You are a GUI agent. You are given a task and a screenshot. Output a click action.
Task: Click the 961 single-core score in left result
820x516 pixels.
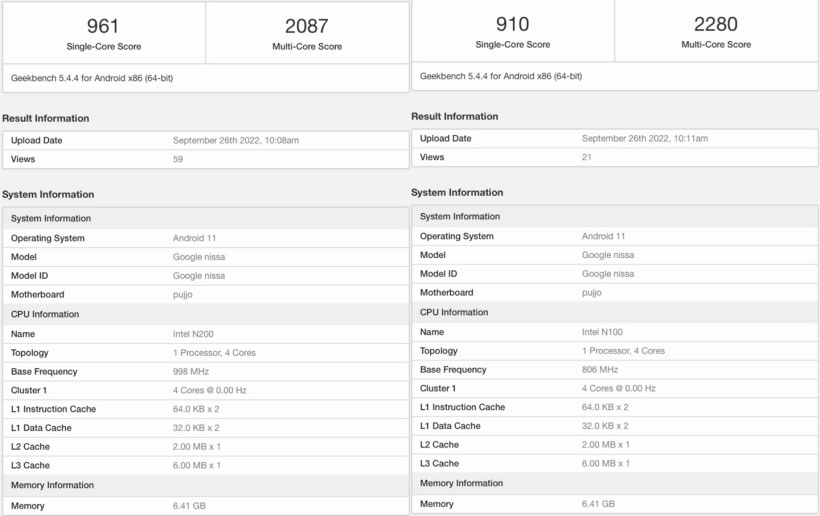pyautogui.click(x=103, y=26)
